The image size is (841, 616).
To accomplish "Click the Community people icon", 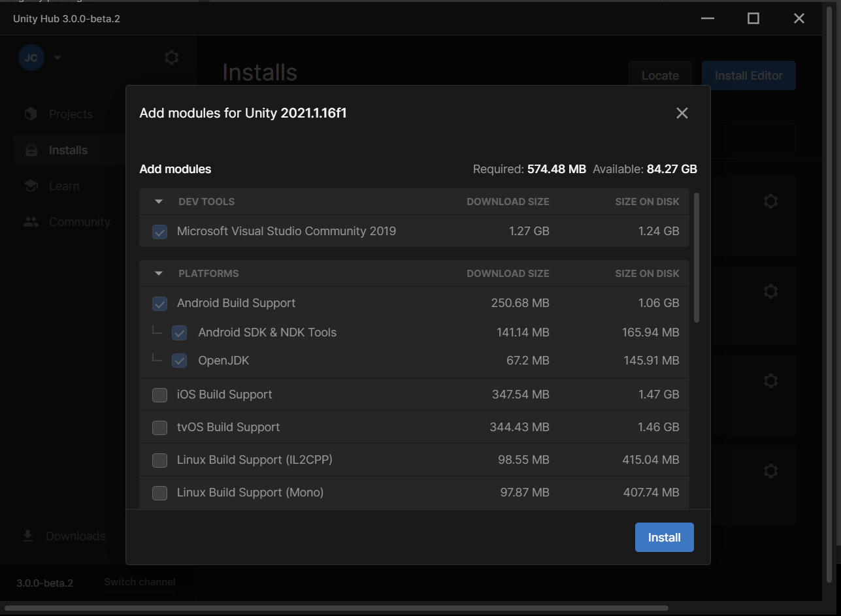I will [31, 222].
